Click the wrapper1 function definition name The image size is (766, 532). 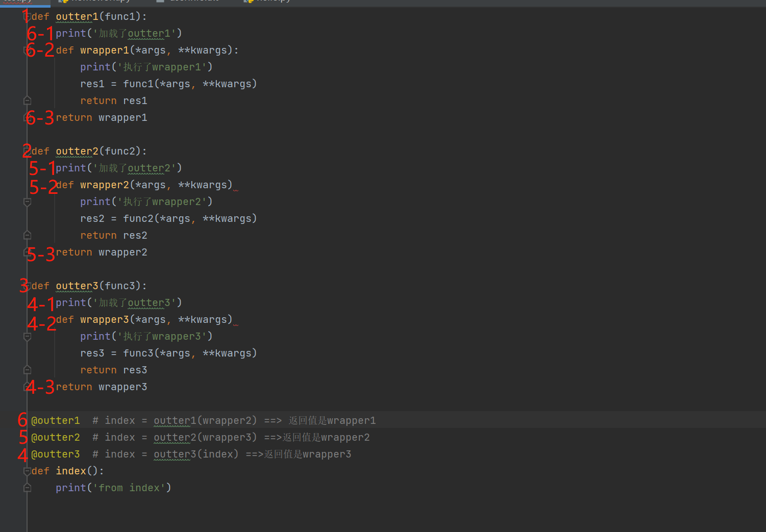pos(105,50)
